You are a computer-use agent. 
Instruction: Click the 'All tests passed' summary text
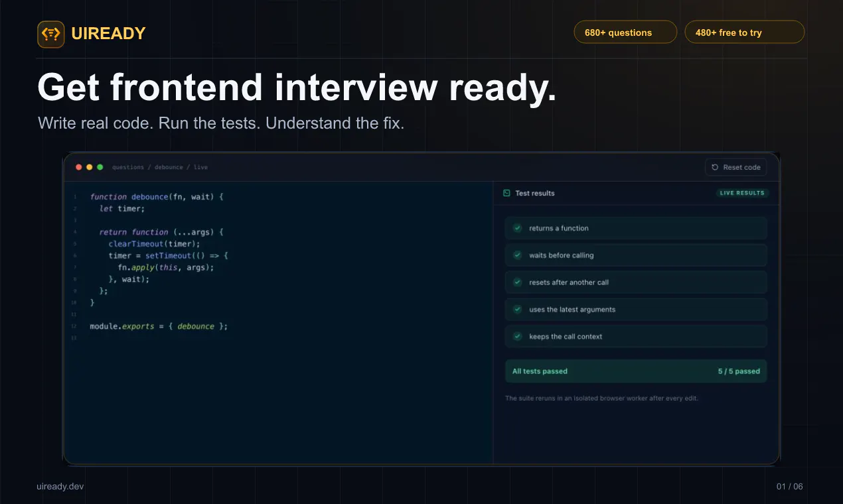click(x=540, y=371)
